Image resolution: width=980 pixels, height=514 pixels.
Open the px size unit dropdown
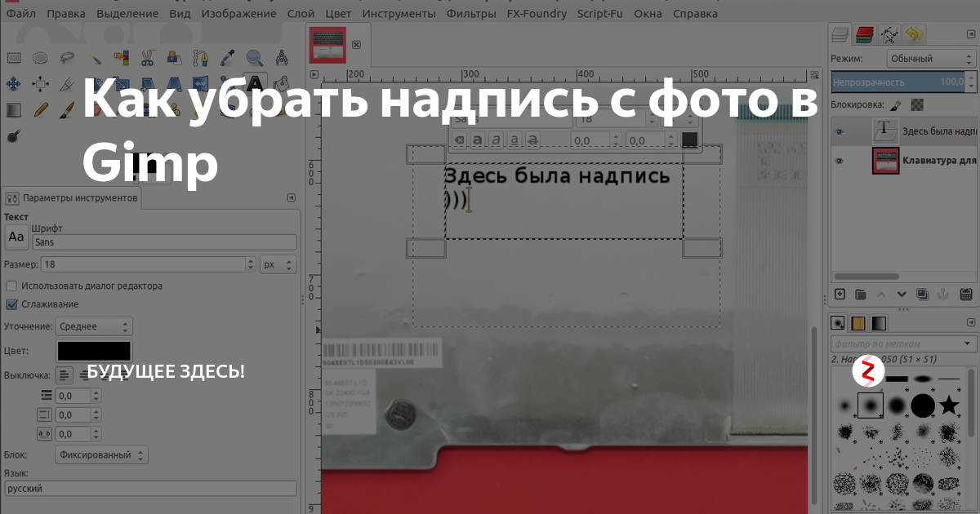coord(278,264)
